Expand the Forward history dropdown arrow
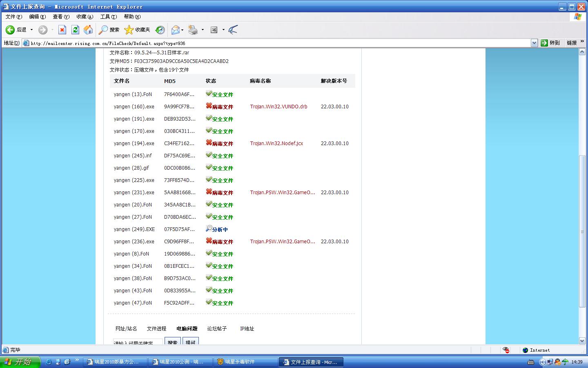Screen dimensions: 588x368 click(52, 30)
